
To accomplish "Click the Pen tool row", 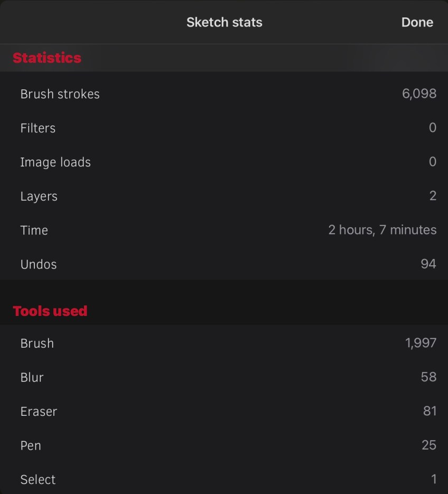I will point(31,445).
